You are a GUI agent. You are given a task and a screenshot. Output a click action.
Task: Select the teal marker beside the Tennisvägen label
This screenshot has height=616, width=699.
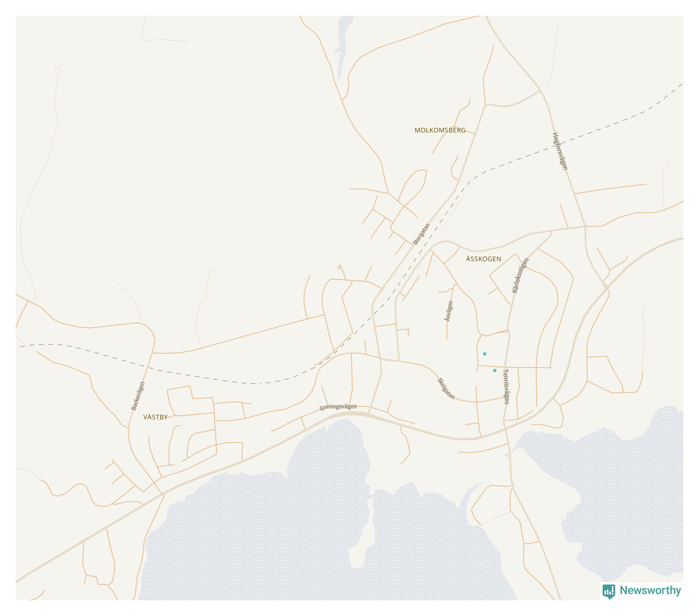(x=495, y=370)
